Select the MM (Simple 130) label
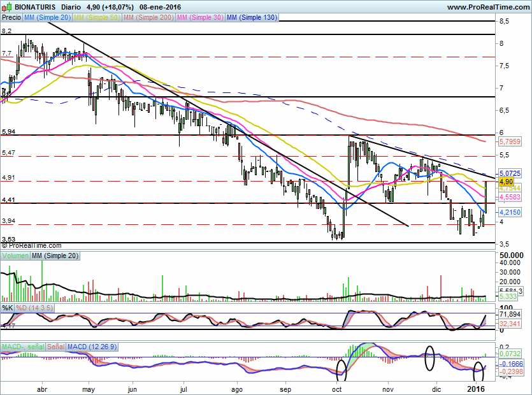532x395 pixels. [x=252, y=17]
